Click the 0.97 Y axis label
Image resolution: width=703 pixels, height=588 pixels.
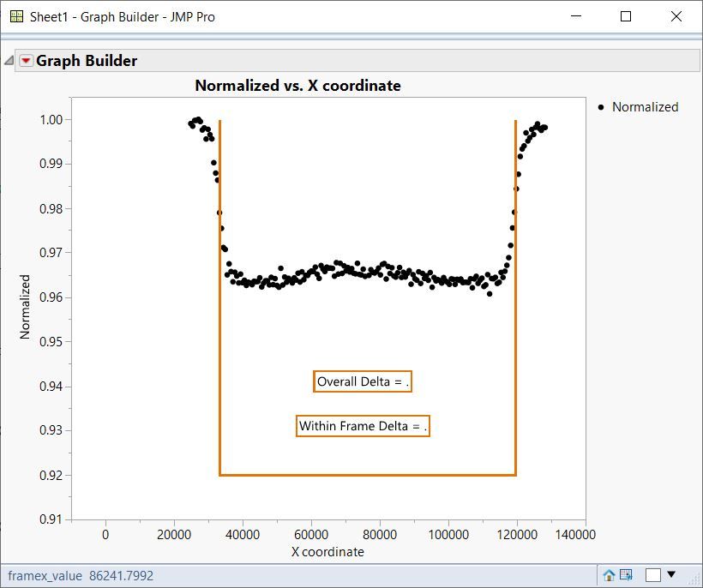(x=51, y=253)
